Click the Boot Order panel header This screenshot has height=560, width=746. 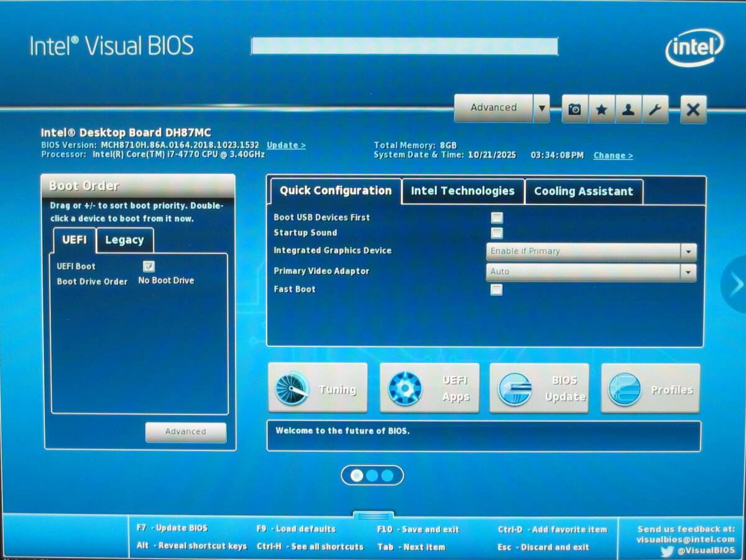(138, 186)
